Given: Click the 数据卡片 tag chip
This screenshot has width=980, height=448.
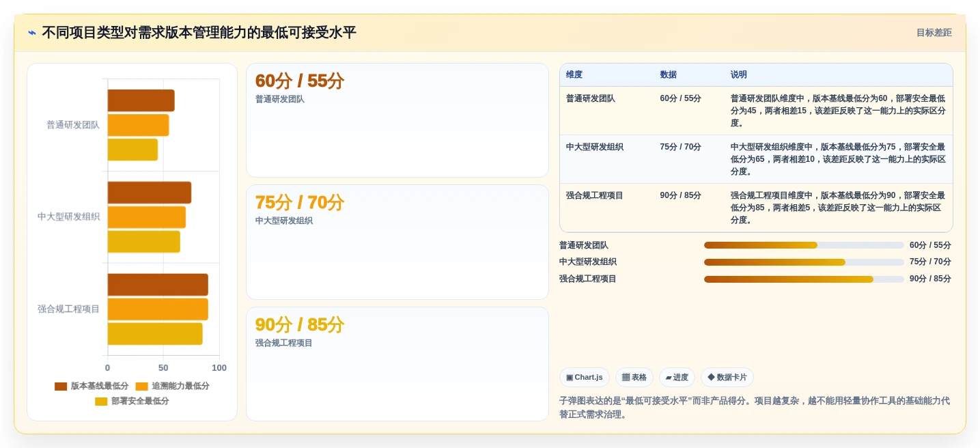Looking at the screenshot, I should [x=727, y=378].
